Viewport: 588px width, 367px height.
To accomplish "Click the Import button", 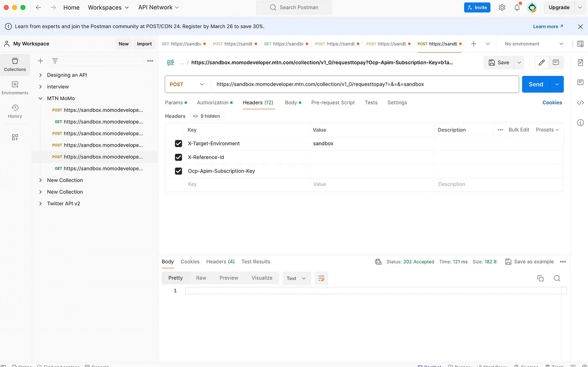I will pyautogui.click(x=144, y=44).
